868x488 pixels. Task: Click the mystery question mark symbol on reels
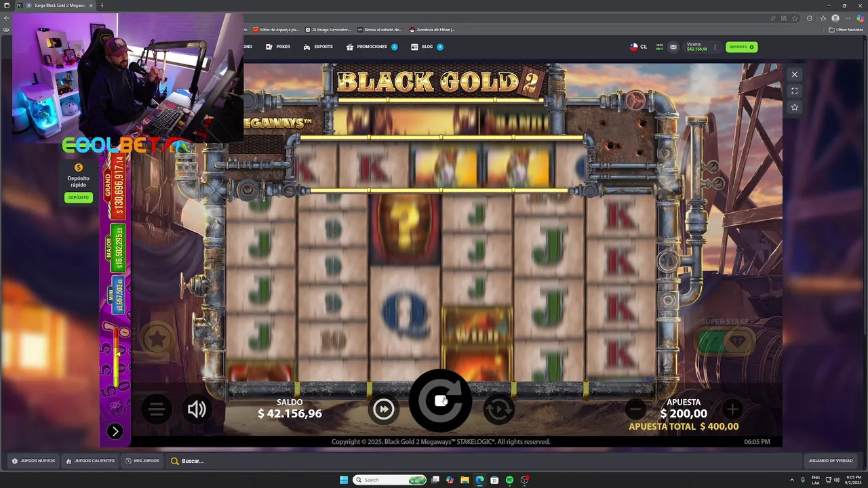point(406,229)
